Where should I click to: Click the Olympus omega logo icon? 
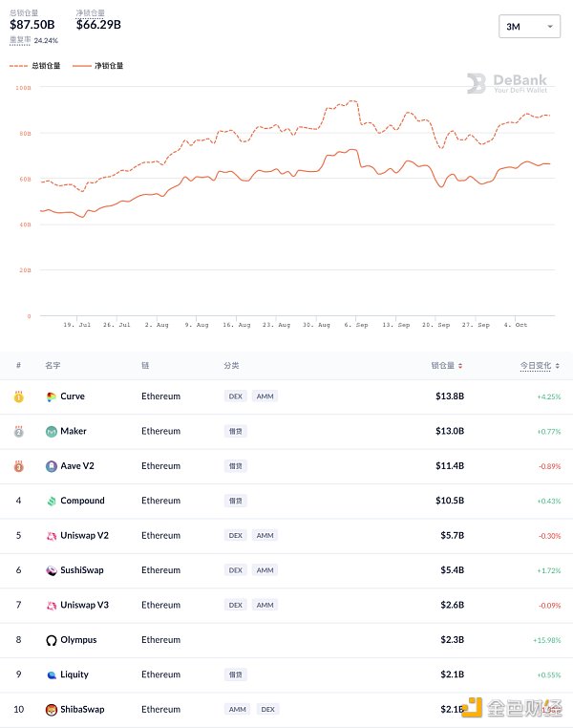coord(51,640)
